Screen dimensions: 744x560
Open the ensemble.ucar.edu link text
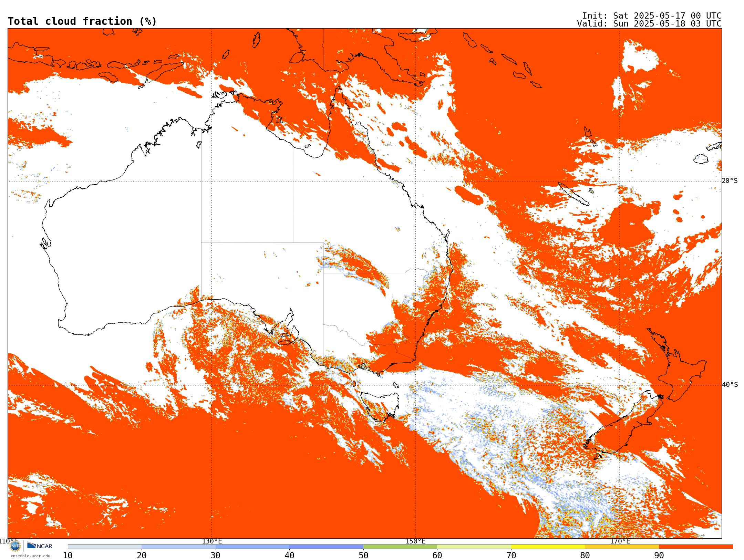(x=30, y=556)
